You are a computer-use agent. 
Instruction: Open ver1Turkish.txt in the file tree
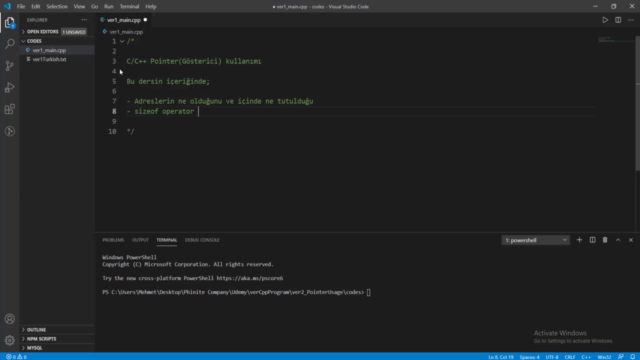pos(49,59)
